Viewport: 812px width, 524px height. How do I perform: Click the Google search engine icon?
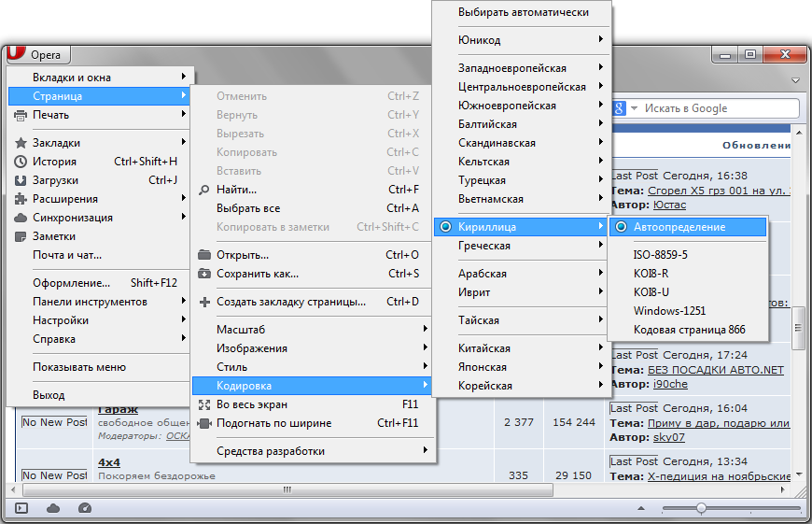point(619,108)
